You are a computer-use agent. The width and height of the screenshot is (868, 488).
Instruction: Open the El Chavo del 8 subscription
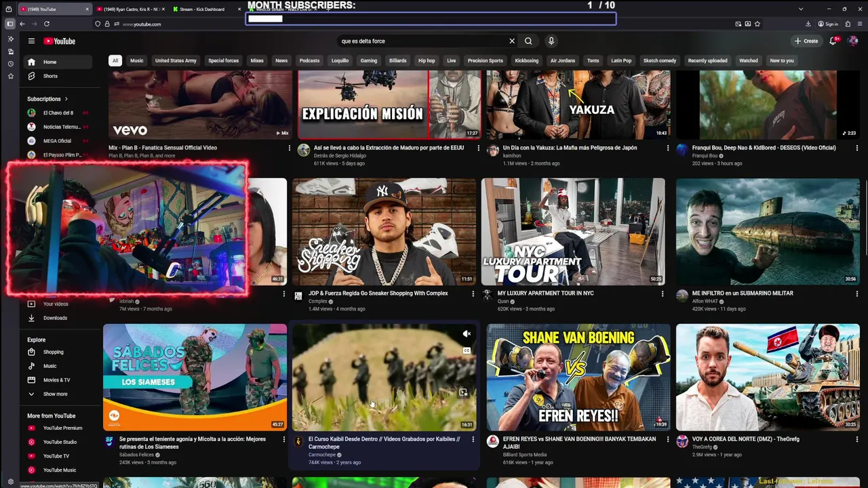(x=57, y=113)
